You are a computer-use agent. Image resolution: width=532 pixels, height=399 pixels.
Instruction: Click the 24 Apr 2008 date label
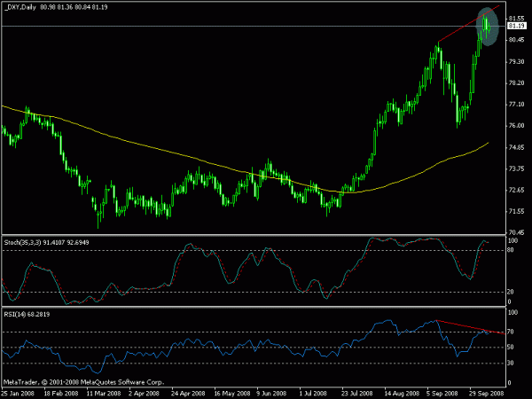pyautogui.click(x=188, y=394)
